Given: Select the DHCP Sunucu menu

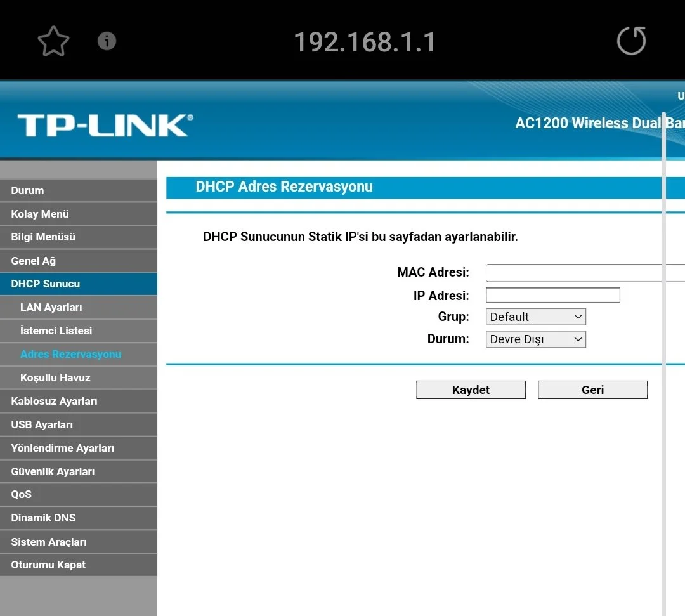Looking at the screenshot, I should pos(79,284).
